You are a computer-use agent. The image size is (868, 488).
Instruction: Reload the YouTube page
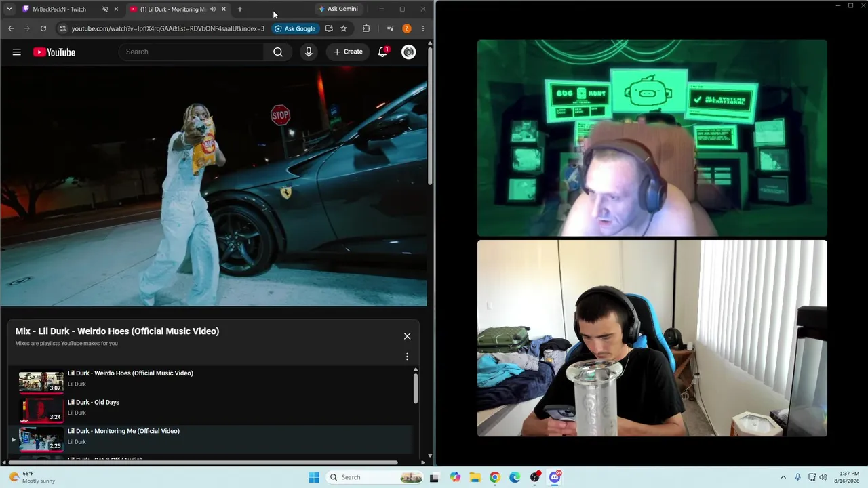43,28
